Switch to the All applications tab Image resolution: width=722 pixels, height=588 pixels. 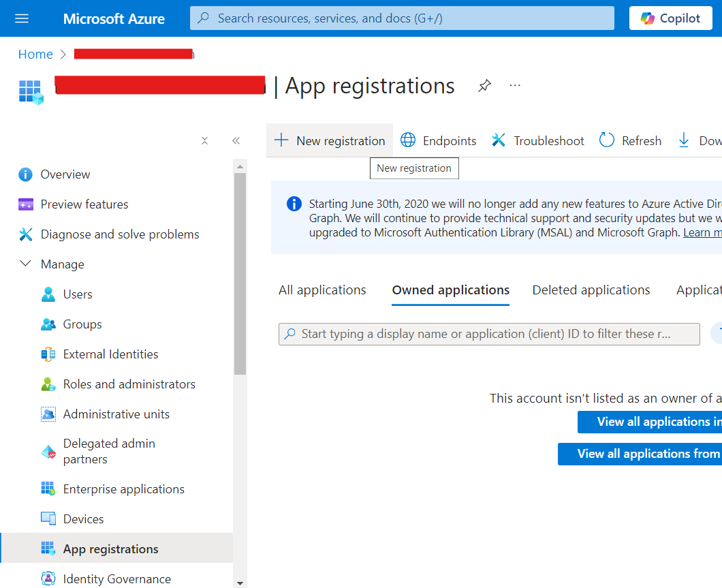coord(322,290)
